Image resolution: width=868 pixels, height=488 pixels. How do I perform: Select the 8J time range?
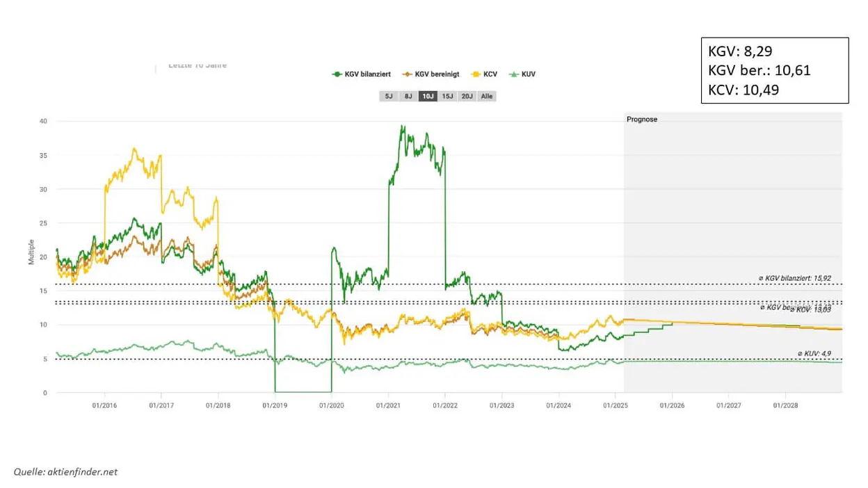click(x=408, y=96)
